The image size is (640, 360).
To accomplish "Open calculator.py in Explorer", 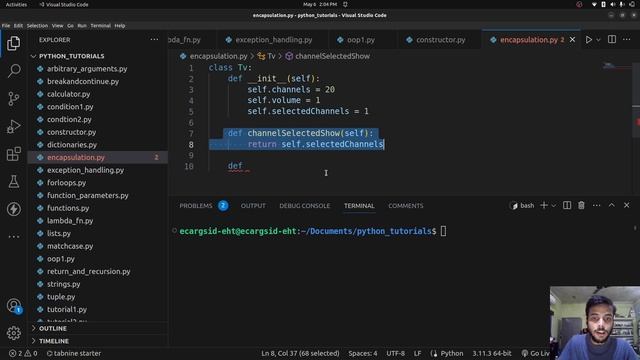I will pos(68,94).
